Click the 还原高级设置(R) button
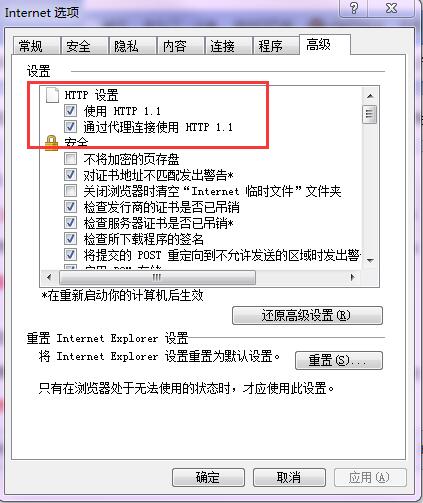This screenshot has width=423, height=503. pos(307,315)
